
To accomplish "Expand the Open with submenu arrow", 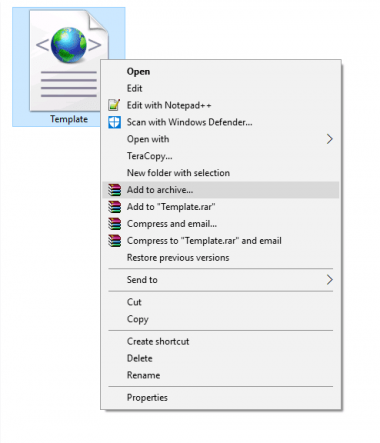I will point(329,139).
